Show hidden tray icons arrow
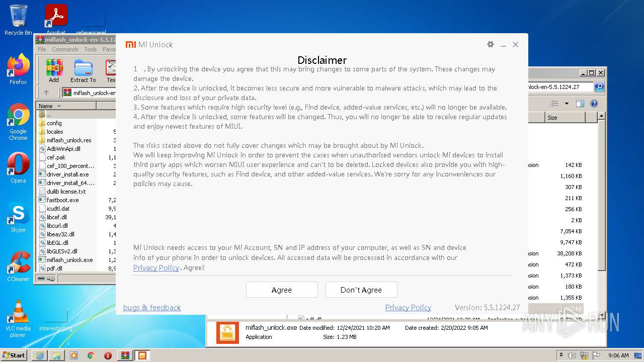The height and width of the screenshot is (362, 644). tap(561, 355)
